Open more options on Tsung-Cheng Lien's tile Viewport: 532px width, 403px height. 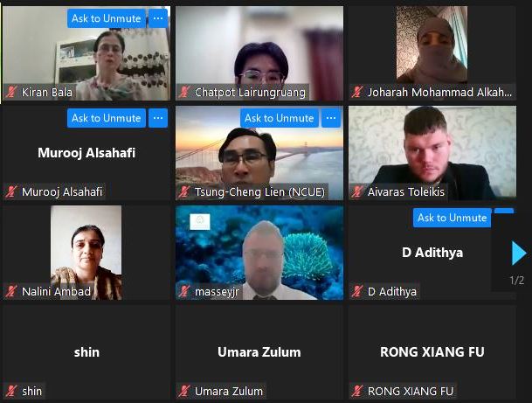(331, 118)
